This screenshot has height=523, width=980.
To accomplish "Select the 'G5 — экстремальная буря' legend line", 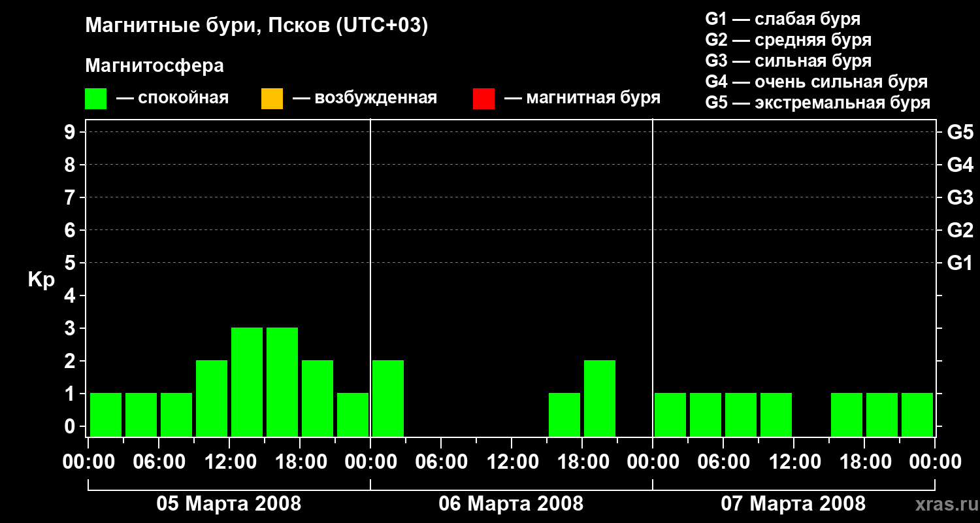I will tap(818, 103).
